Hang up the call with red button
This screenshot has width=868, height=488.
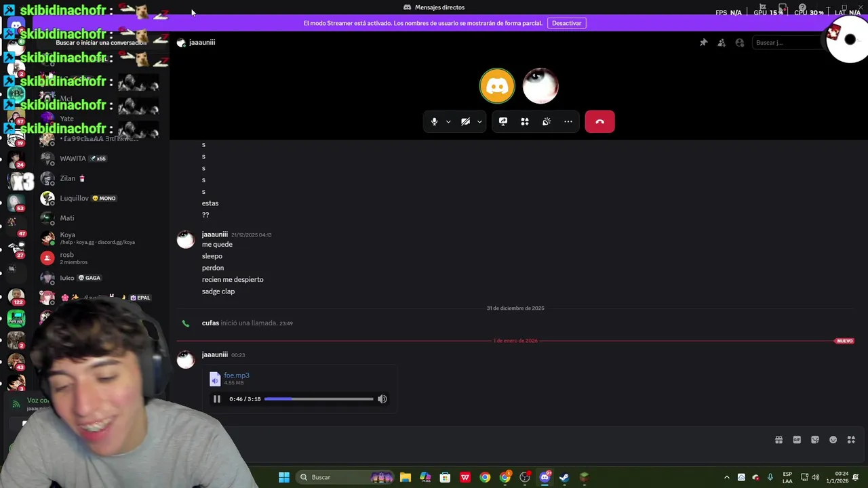coord(599,121)
